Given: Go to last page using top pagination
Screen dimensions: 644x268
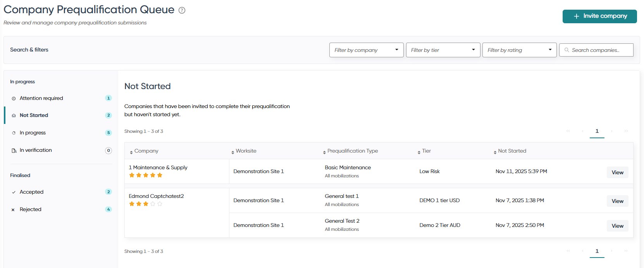Looking at the screenshot, I should (626, 131).
